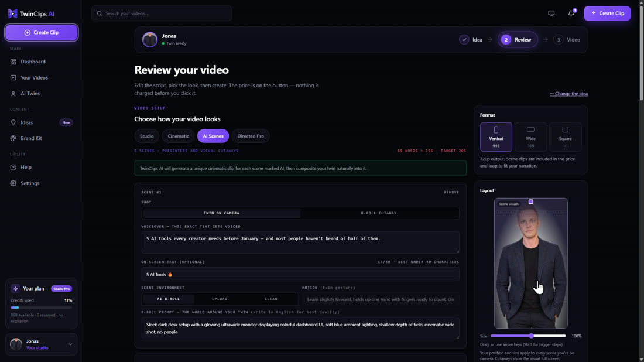
Task: Adjust the layout Size slider
Action: 527,336
